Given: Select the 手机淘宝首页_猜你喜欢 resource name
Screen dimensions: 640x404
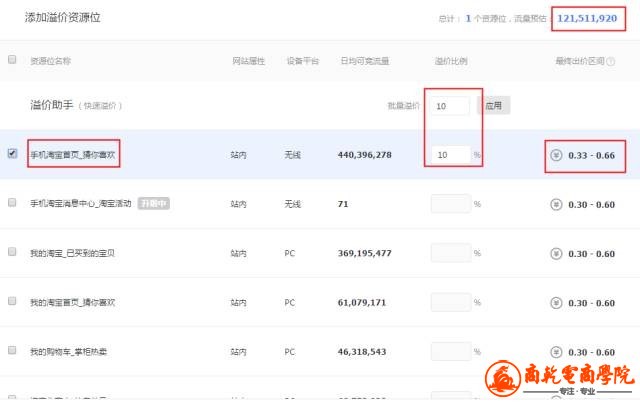Looking at the screenshot, I should pos(73,155).
